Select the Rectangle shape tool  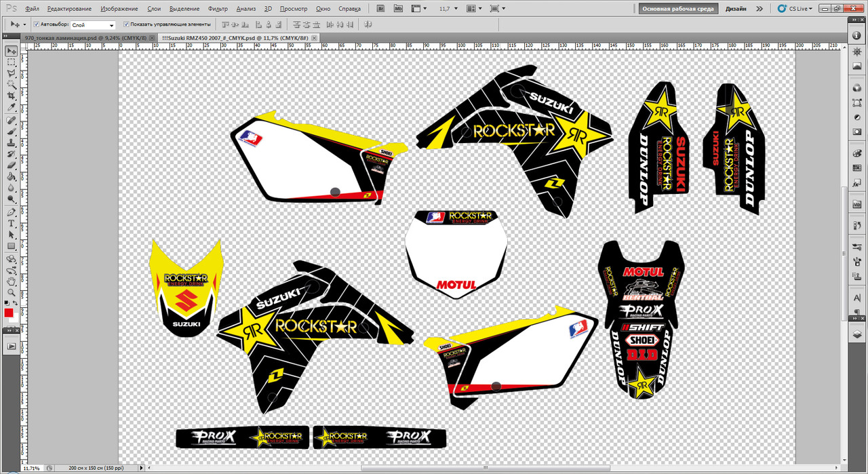point(12,246)
